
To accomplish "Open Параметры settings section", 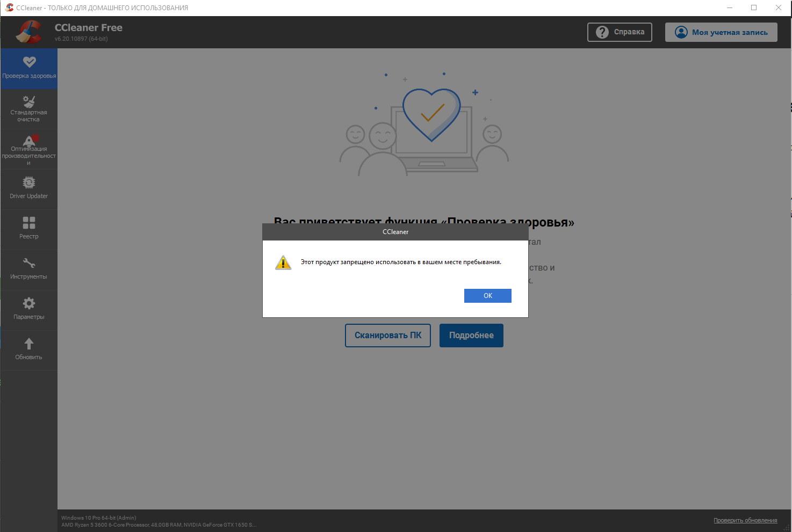I will pos(29,310).
